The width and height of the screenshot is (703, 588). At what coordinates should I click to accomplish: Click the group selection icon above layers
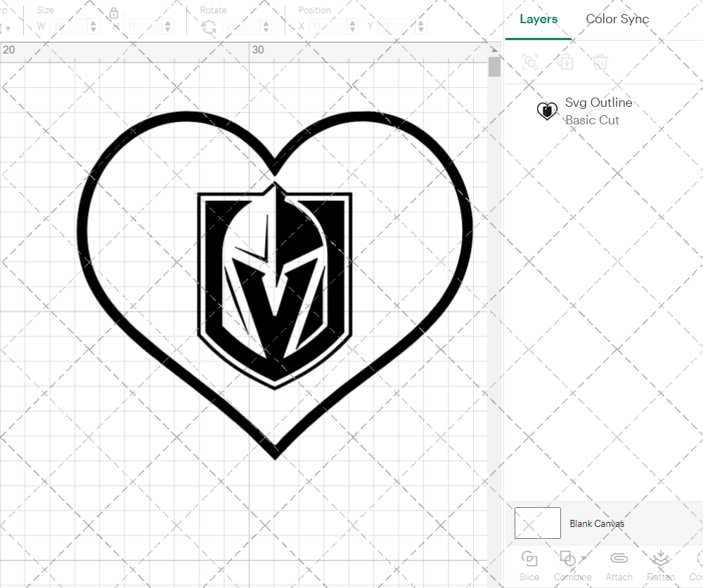tap(530, 62)
